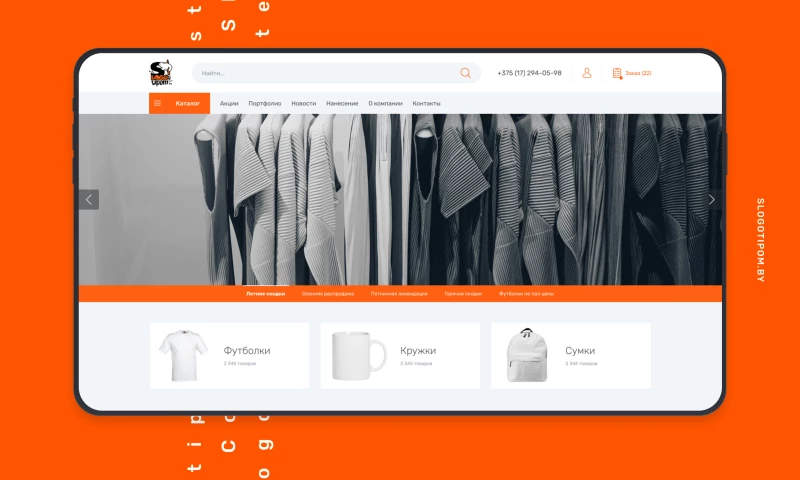
Task: Click the order clipboard icon
Action: [617, 73]
